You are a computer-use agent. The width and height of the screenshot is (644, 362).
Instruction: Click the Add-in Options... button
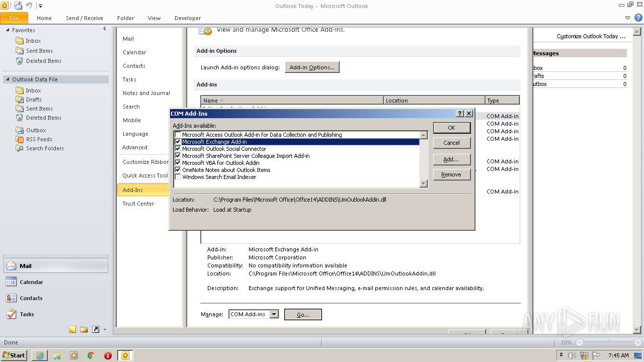tap(312, 67)
